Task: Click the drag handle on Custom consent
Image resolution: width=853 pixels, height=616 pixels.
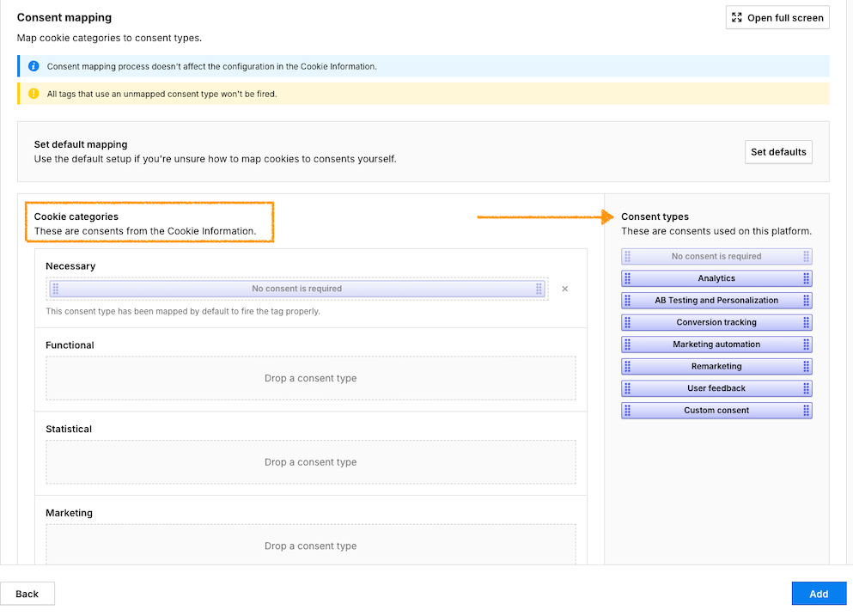Action: [626, 410]
